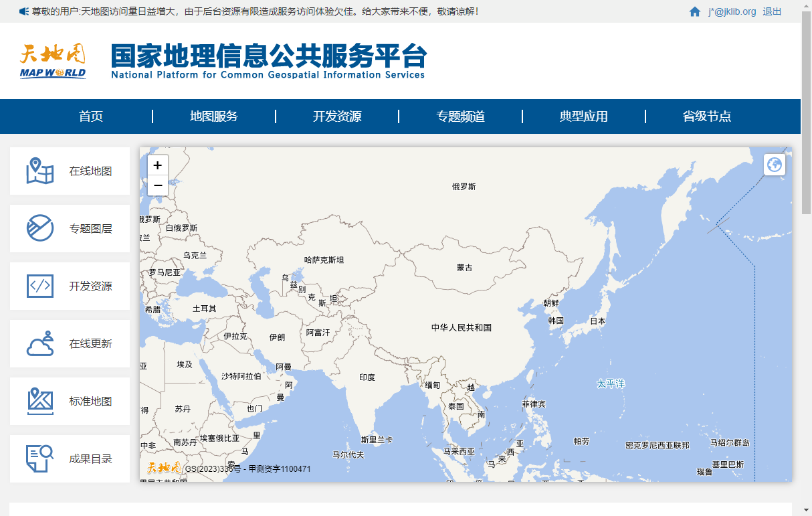
Task: Open the Standard Map (标准地图) icon
Action: (x=40, y=402)
